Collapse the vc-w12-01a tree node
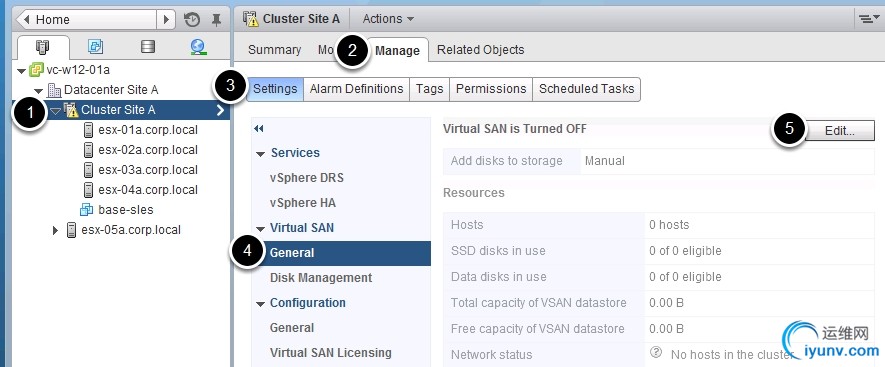Screen dimensions: 885x367 click(21, 71)
